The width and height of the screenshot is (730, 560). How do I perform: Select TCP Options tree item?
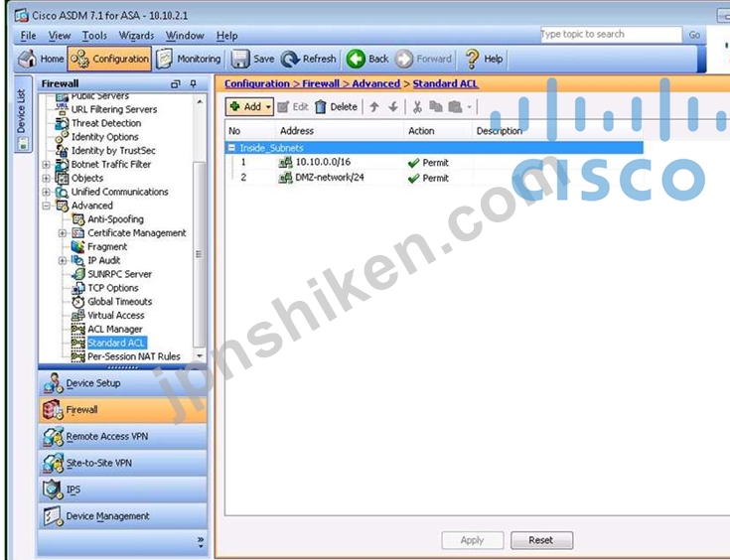tap(112, 288)
